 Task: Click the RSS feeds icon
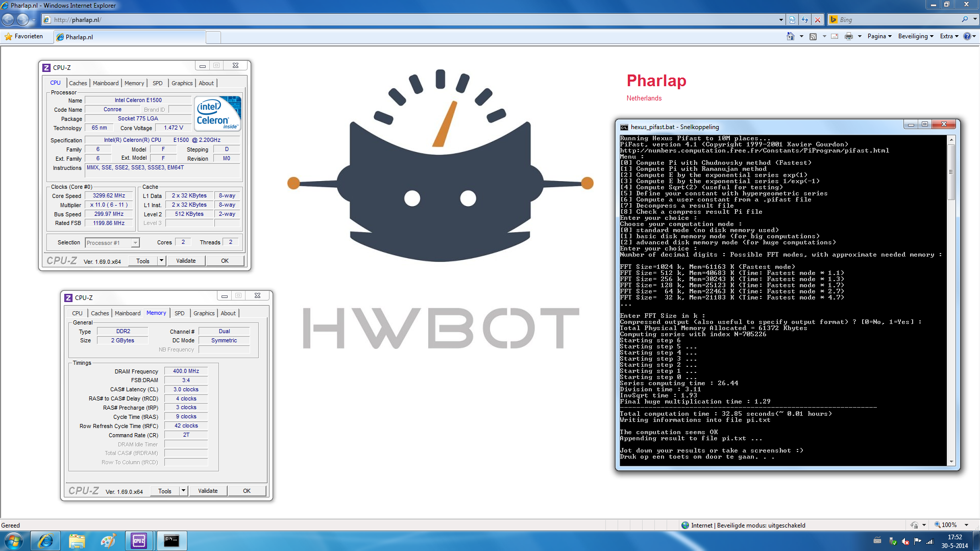(x=813, y=36)
